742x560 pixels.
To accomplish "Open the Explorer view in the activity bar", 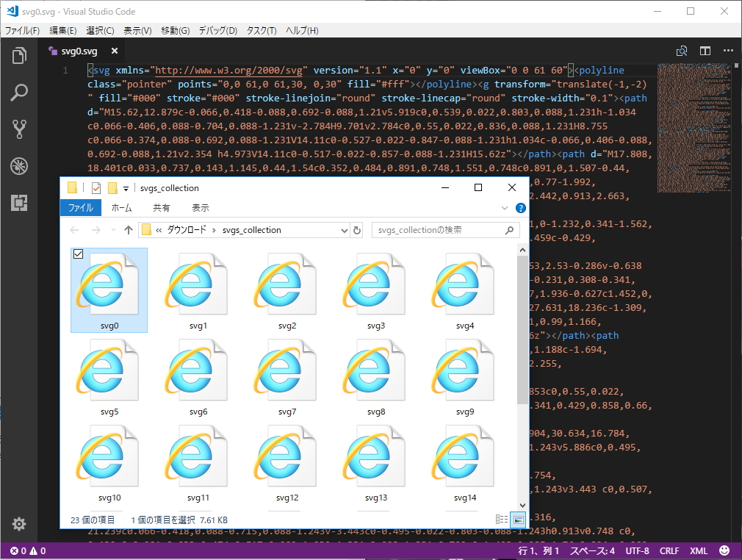I will click(x=18, y=55).
